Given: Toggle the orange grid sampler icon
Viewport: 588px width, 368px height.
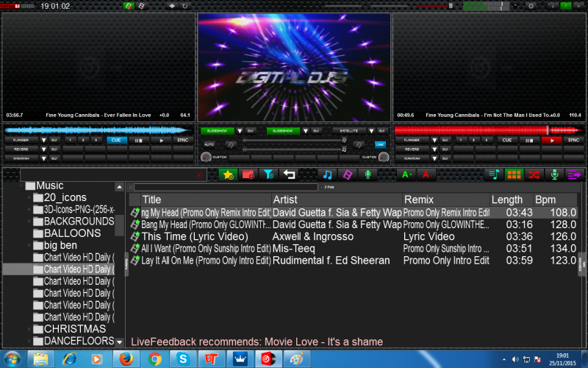Looking at the screenshot, I should (x=514, y=174).
